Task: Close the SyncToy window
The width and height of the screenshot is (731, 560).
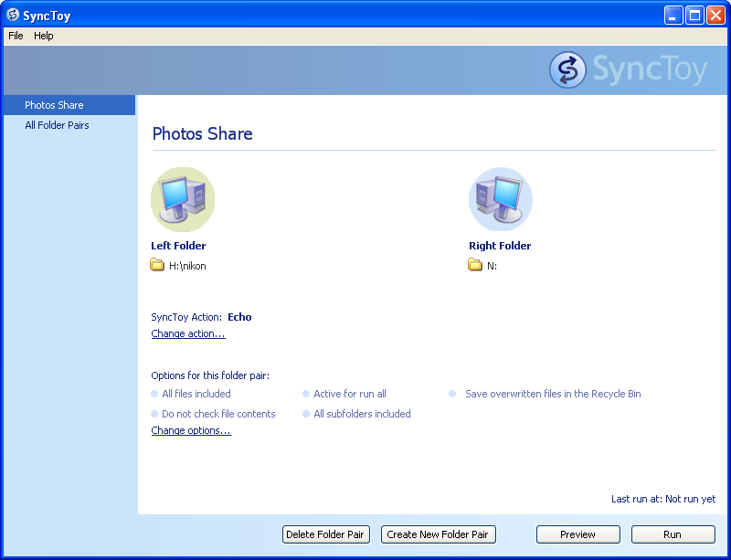Action: (x=715, y=16)
